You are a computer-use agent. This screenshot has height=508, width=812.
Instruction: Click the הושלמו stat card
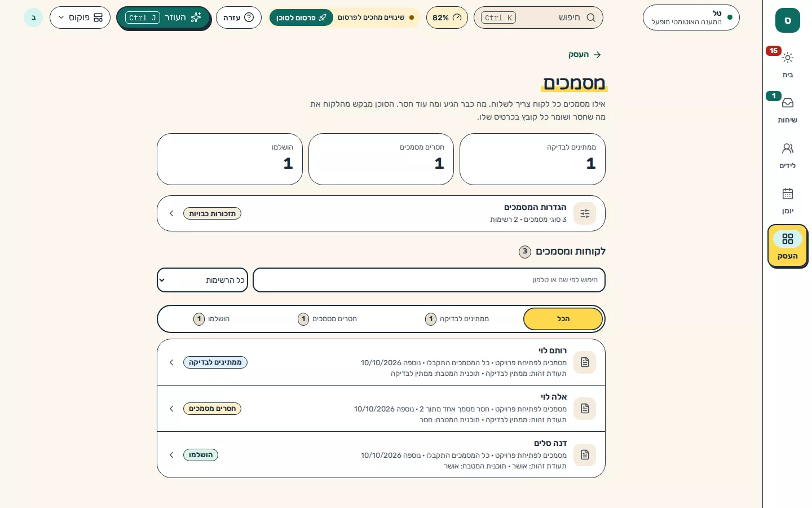click(x=230, y=159)
